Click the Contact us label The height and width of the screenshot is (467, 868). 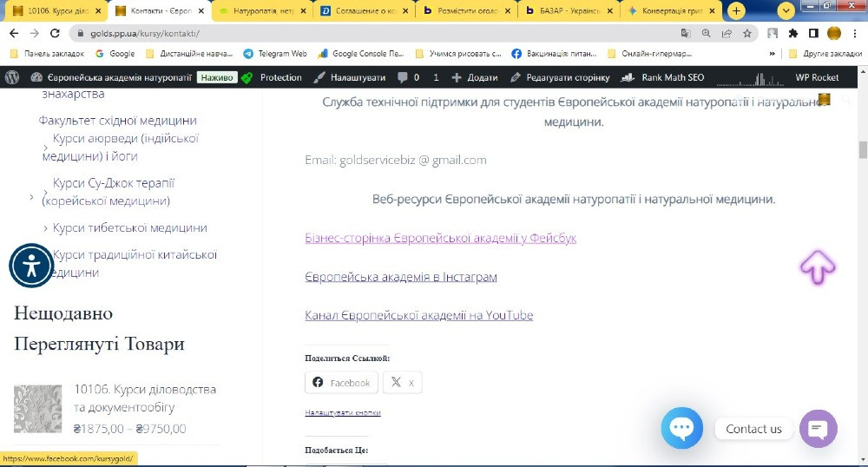pos(753,429)
